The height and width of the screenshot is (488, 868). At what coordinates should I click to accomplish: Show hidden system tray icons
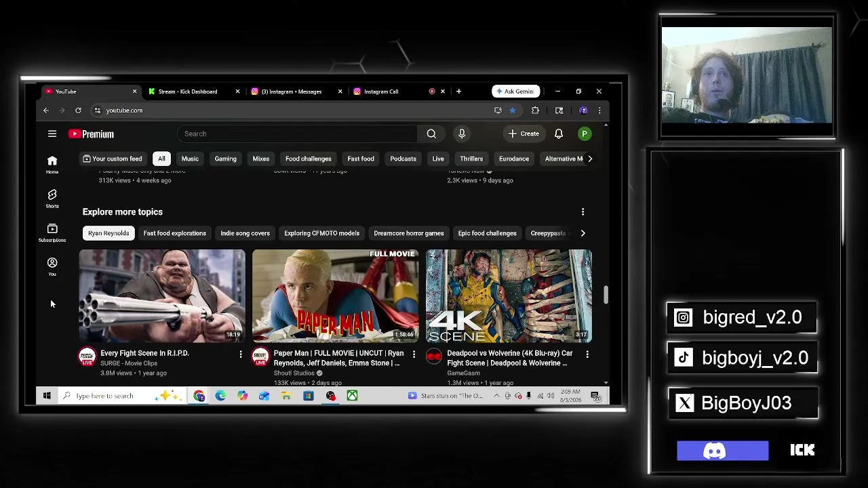click(496, 396)
